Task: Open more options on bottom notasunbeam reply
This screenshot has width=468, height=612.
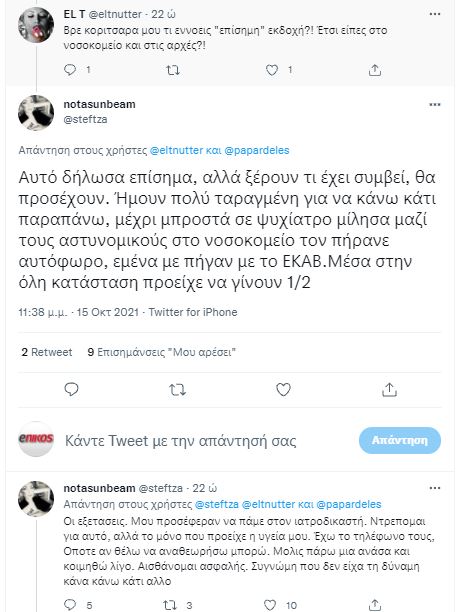Action: 435,488
